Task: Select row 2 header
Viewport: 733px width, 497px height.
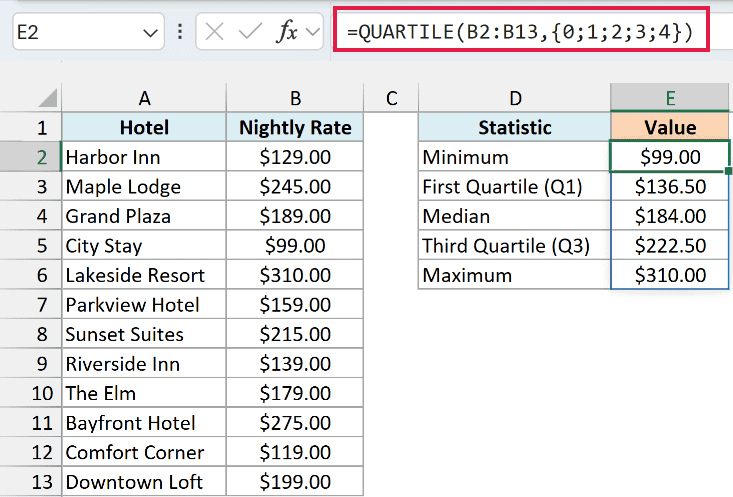Action: click(31, 157)
